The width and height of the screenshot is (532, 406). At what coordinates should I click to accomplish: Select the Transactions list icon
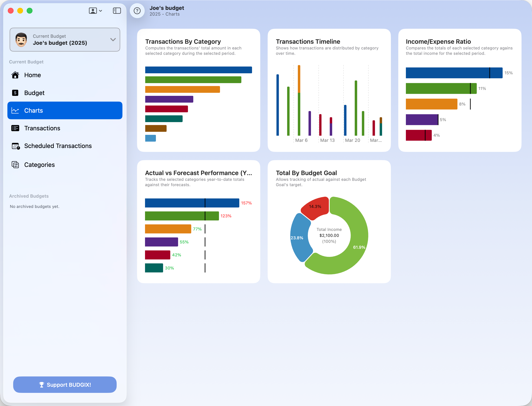15,128
